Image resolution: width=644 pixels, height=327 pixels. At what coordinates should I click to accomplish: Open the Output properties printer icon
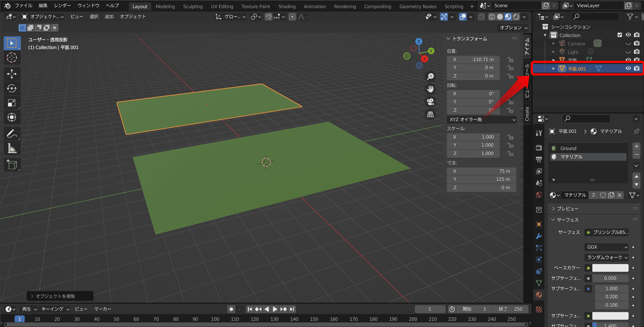(x=539, y=160)
